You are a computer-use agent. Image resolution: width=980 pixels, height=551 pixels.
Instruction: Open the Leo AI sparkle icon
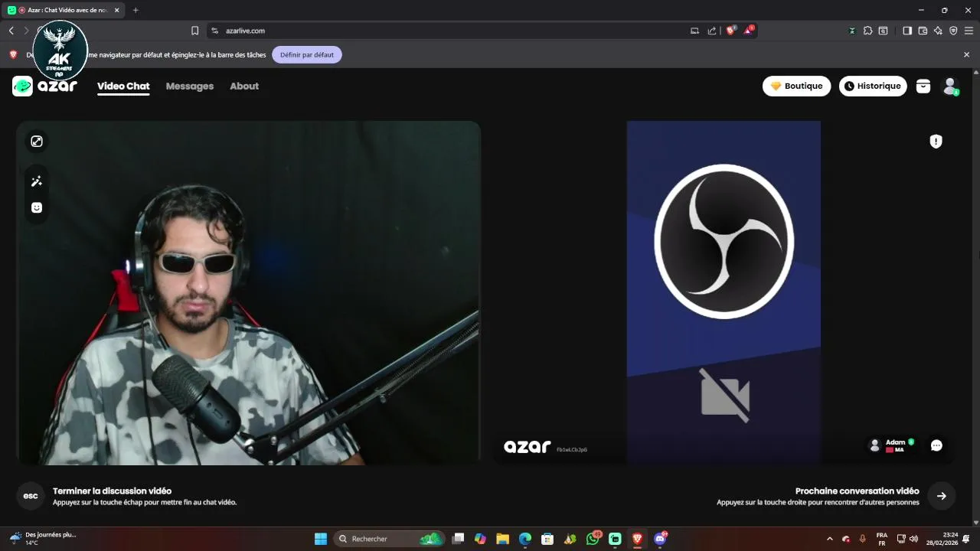click(938, 31)
